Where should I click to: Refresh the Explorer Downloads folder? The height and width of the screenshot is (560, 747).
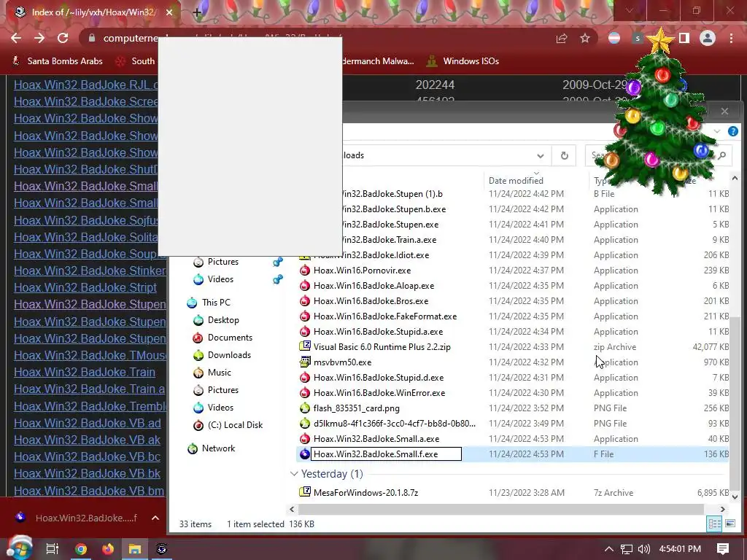[x=564, y=156]
